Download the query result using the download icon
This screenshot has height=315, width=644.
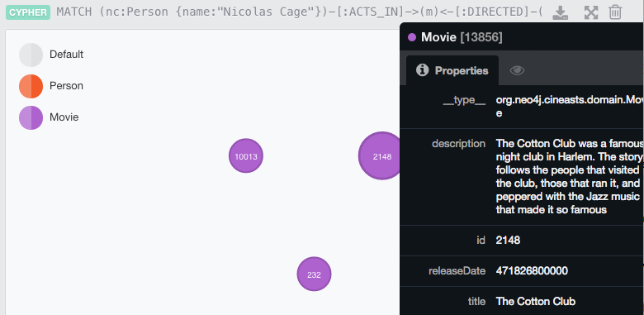pyautogui.click(x=561, y=12)
